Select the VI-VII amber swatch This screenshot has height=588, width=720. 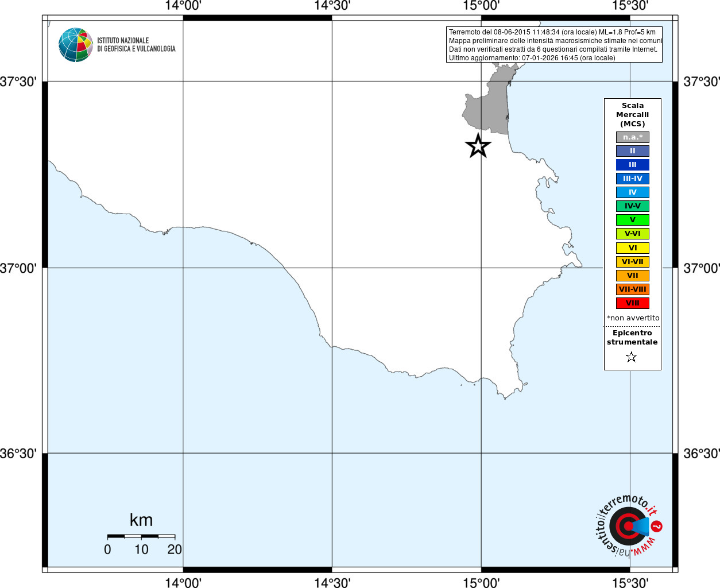pos(633,262)
